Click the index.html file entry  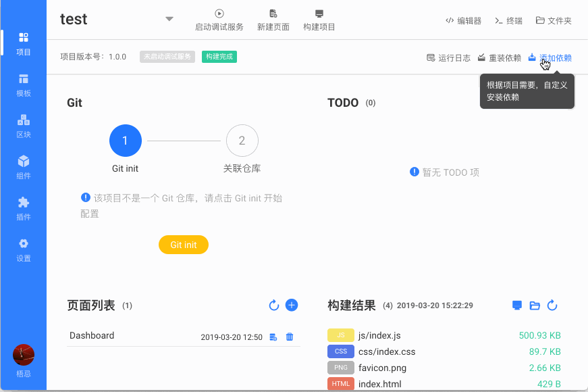click(x=379, y=384)
